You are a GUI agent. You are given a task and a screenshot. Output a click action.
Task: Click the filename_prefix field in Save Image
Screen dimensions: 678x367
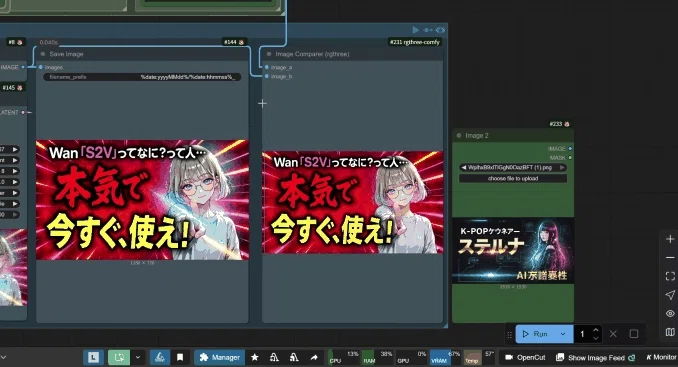[x=142, y=77]
